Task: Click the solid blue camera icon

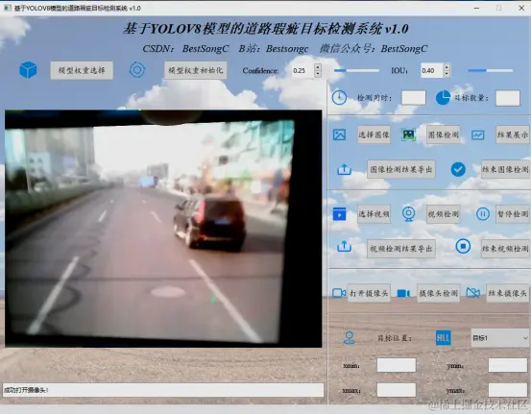Action: pos(403,293)
